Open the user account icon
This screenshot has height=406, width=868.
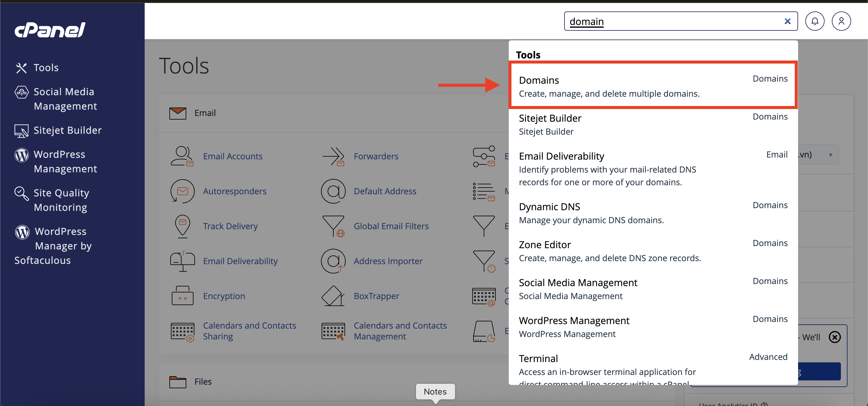[841, 21]
